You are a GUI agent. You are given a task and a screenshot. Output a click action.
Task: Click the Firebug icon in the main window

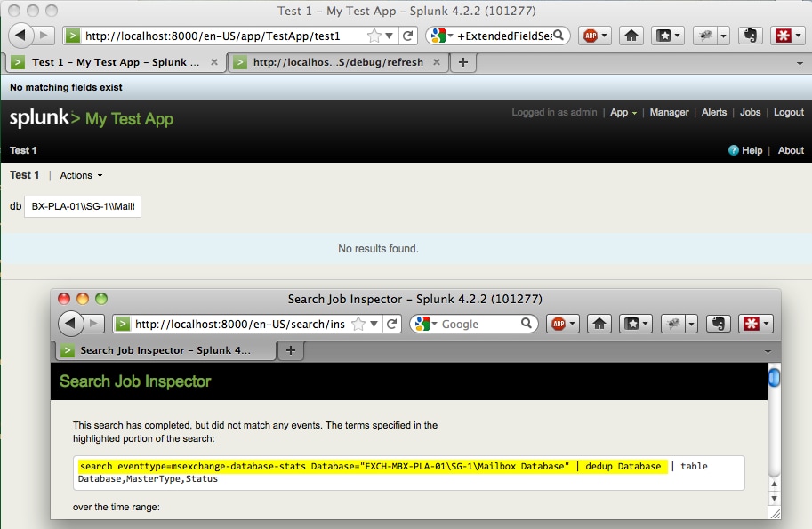[x=705, y=36]
